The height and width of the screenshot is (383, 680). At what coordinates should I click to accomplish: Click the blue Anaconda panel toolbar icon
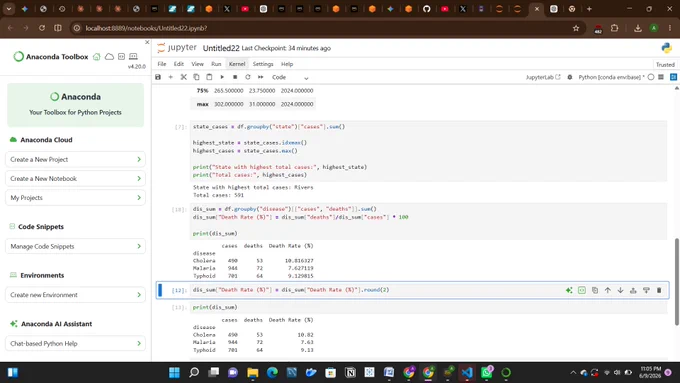coord(673,77)
